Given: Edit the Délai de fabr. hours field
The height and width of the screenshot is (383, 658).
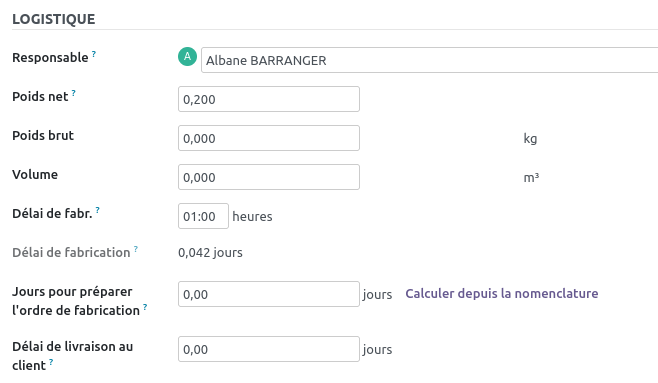Looking at the screenshot, I should click(203, 216).
